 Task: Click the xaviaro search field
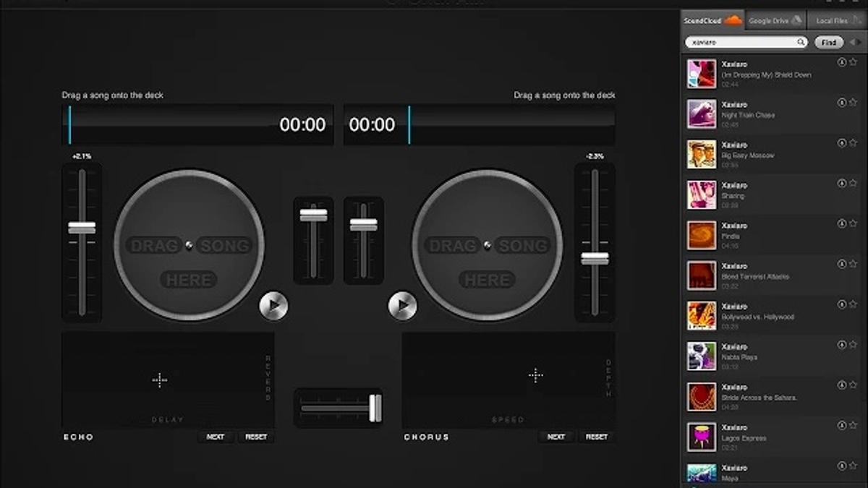[x=746, y=43]
